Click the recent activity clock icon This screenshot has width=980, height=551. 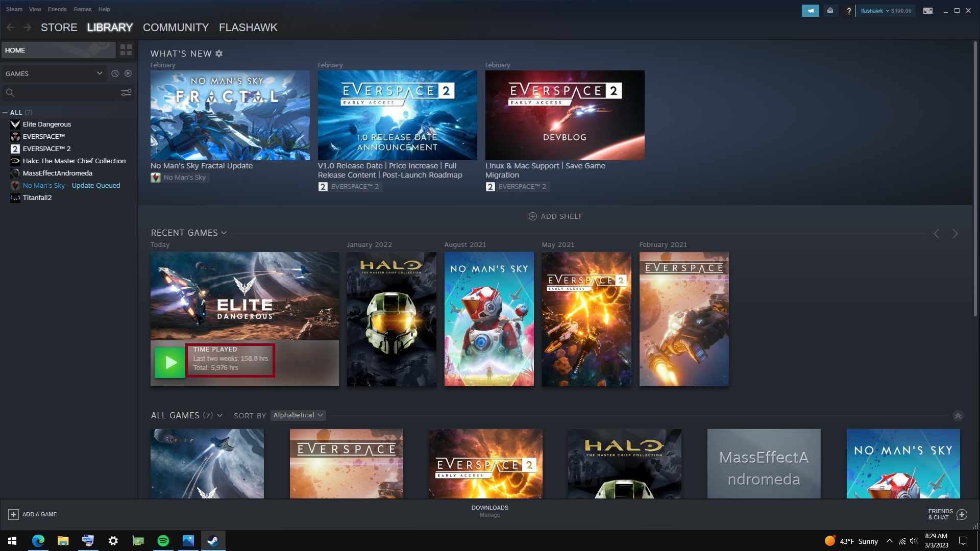[x=115, y=73]
